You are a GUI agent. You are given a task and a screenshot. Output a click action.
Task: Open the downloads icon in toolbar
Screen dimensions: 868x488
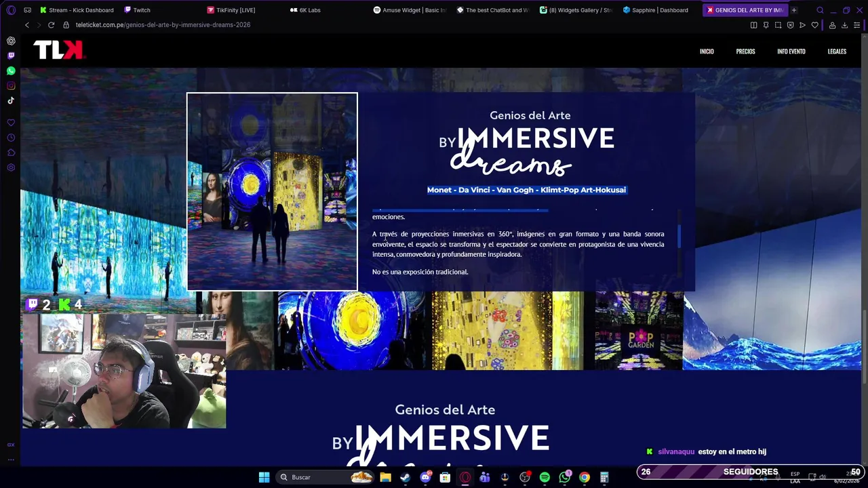point(844,25)
